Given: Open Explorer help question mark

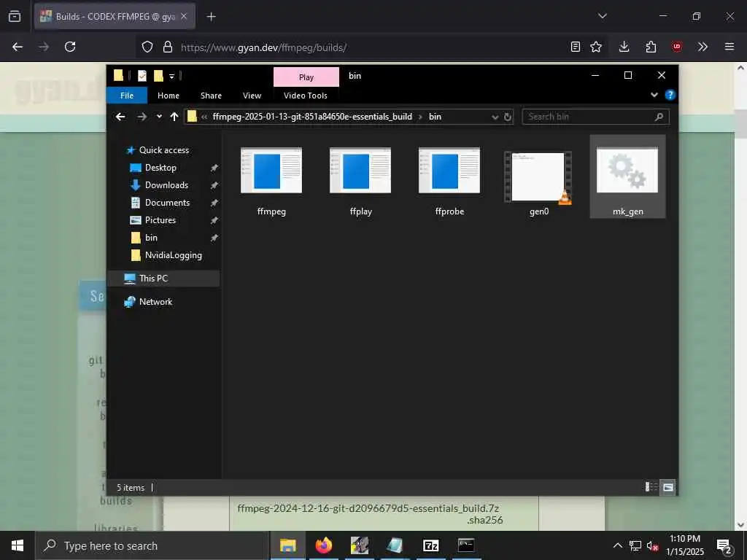Looking at the screenshot, I should pyautogui.click(x=670, y=95).
